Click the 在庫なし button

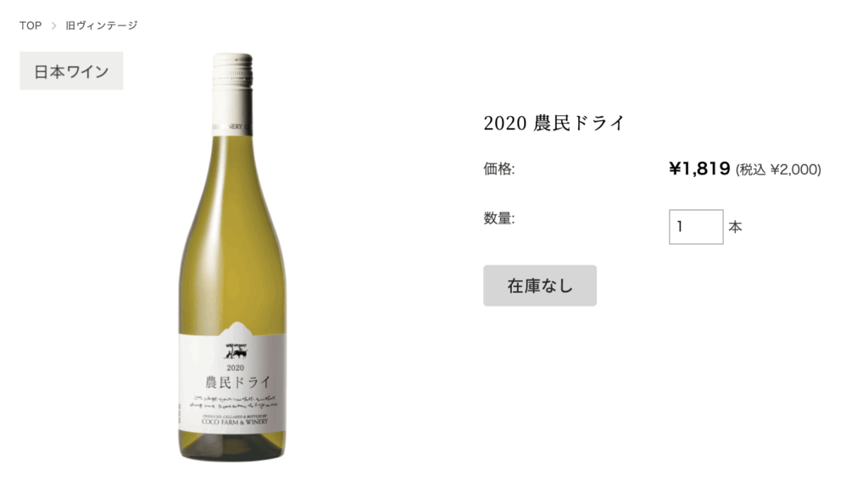[x=540, y=286]
